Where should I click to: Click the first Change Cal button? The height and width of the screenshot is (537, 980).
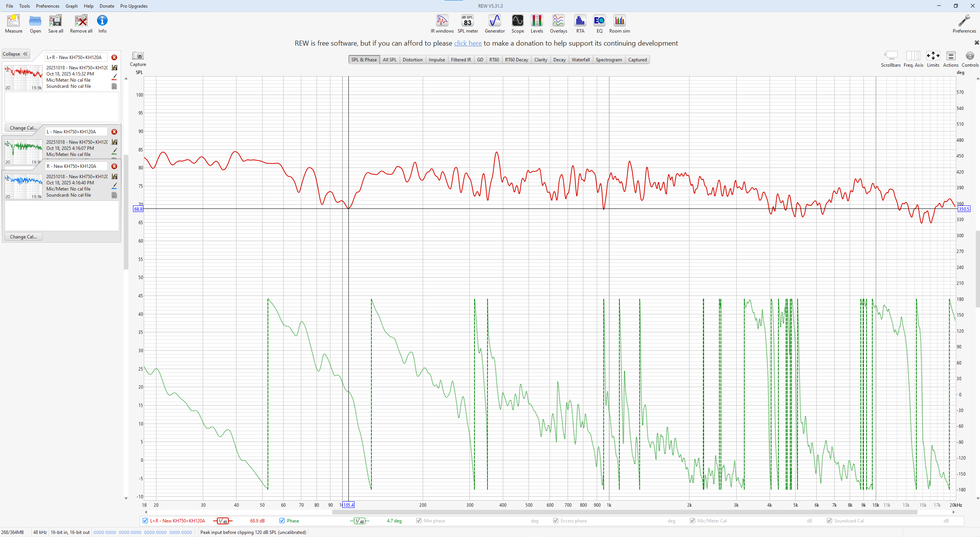point(23,128)
